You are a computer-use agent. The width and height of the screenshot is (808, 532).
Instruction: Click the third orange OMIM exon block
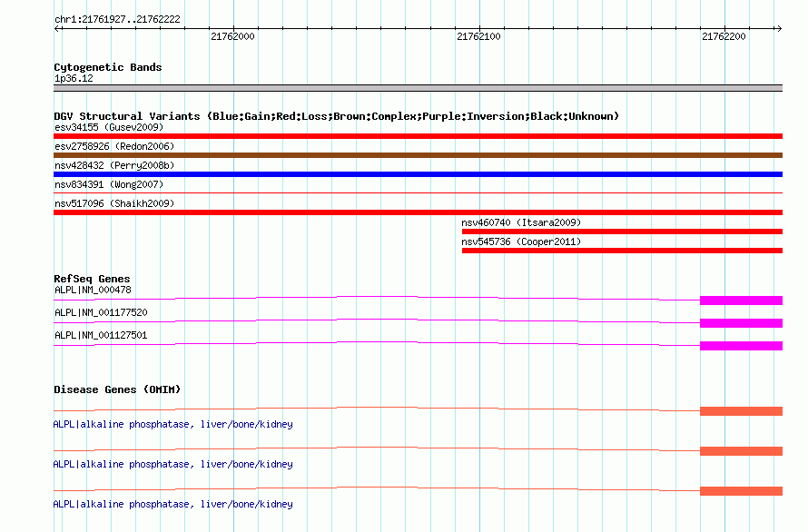(x=741, y=491)
